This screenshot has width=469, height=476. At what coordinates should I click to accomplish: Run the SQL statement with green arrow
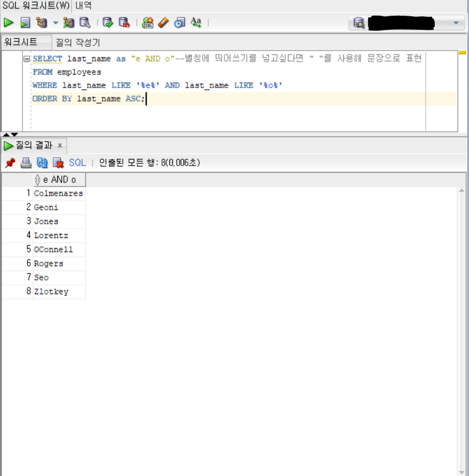(x=8, y=22)
